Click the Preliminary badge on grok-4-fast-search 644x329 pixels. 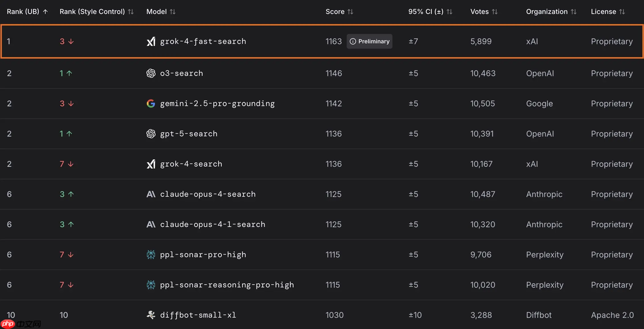[x=370, y=42]
